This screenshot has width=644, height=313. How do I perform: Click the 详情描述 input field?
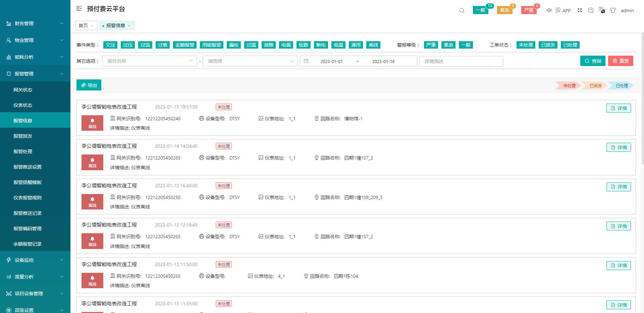click(x=461, y=61)
